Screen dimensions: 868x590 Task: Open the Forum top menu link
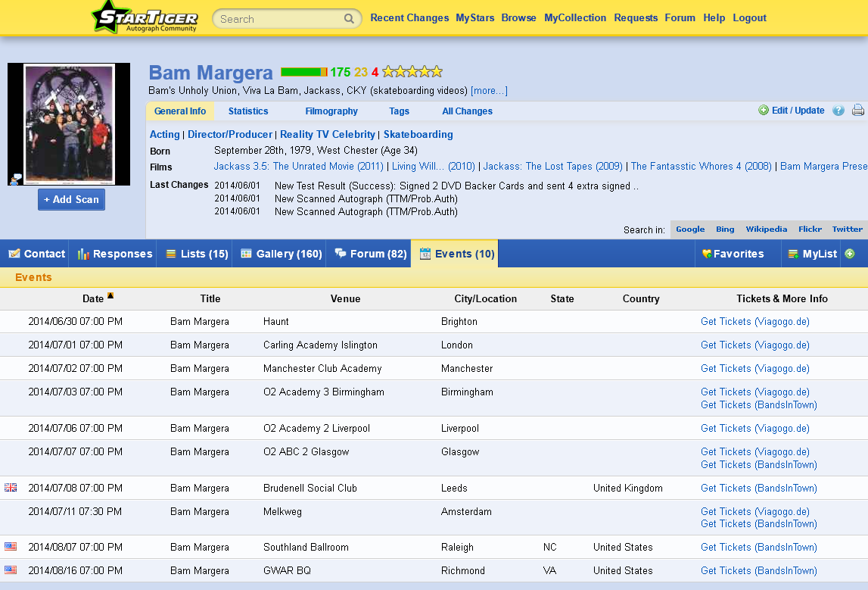(x=680, y=17)
